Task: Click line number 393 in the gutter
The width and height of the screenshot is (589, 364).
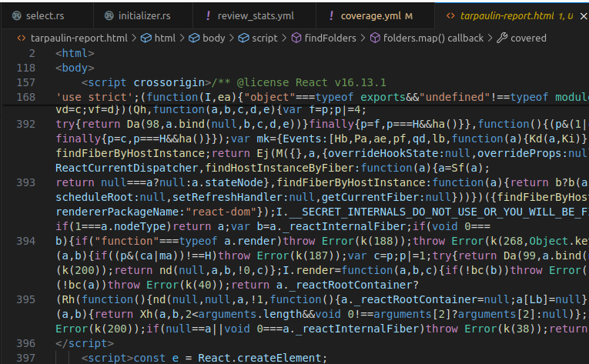Action: [25, 182]
